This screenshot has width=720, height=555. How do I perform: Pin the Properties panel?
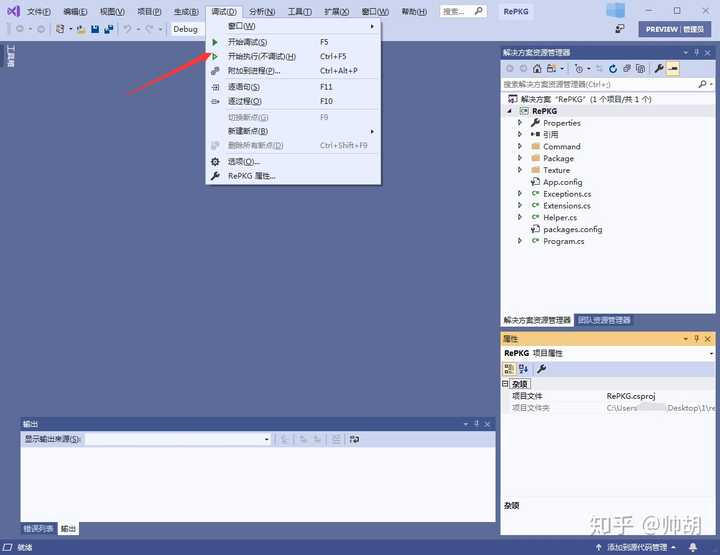tap(697, 339)
